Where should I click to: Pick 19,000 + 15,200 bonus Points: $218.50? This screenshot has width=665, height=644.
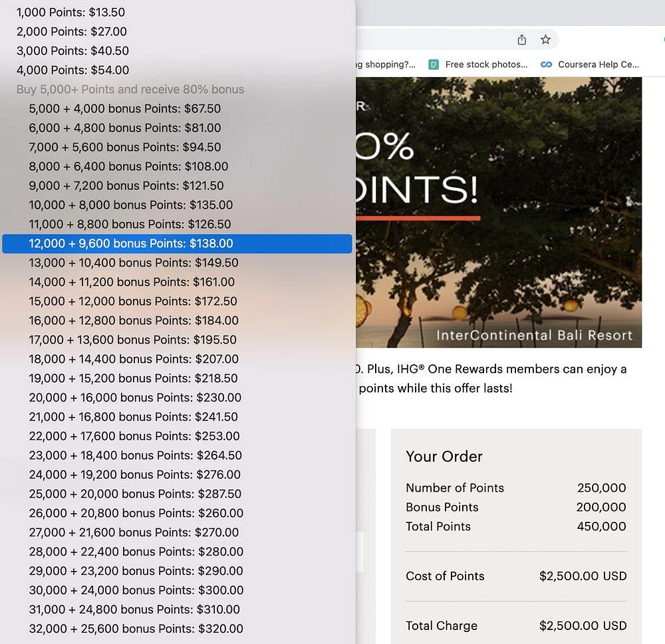pyautogui.click(x=178, y=378)
